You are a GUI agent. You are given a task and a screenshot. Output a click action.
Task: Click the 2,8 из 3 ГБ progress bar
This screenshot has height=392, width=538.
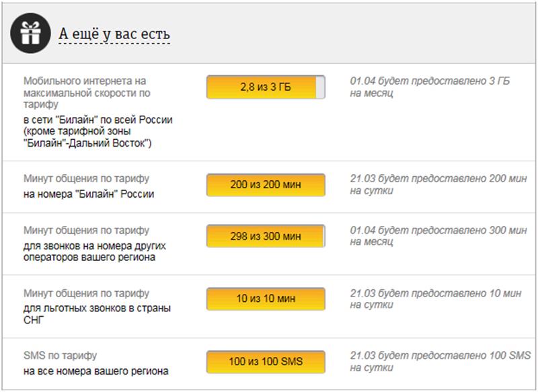click(x=266, y=87)
